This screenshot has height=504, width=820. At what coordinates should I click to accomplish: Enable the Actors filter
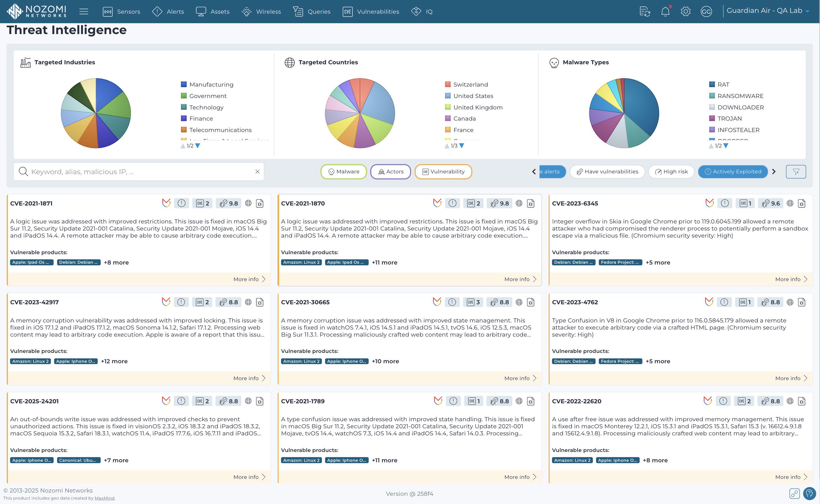[390, 171]
